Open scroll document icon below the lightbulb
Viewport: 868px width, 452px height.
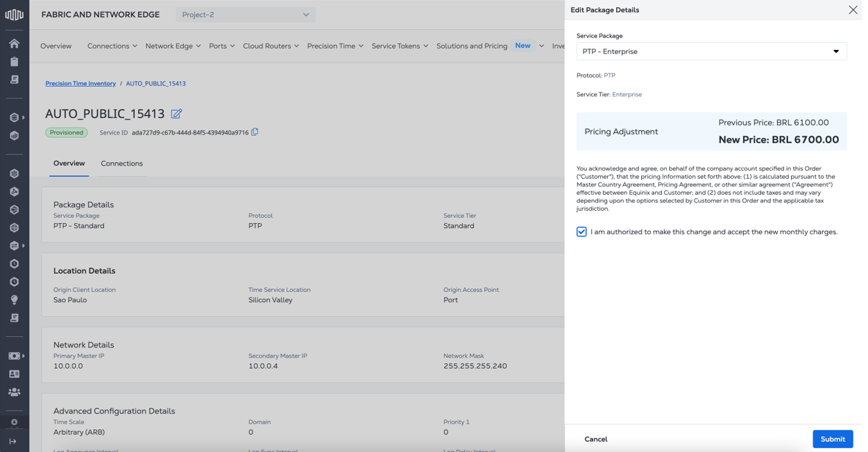click(14, 318)
